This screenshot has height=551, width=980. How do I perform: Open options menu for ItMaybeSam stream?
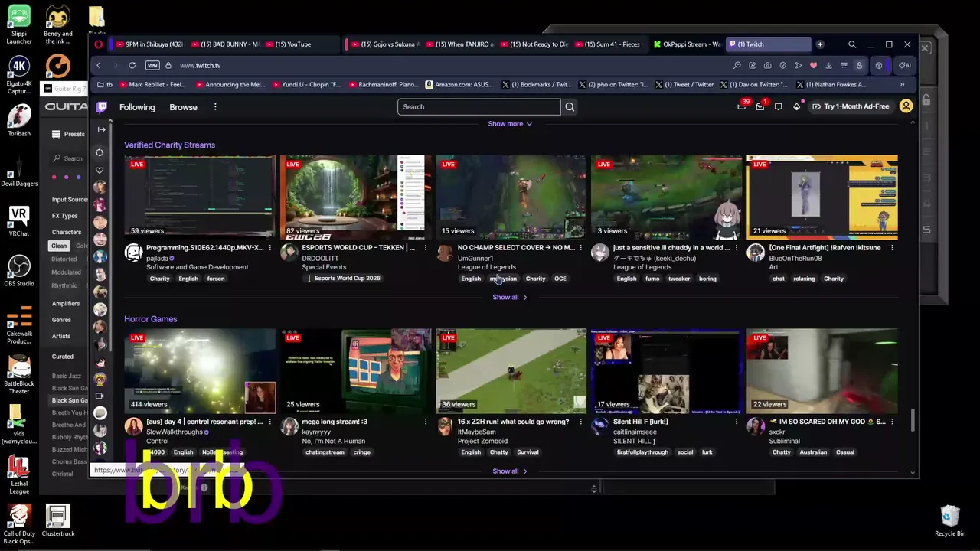(x=580, y=422)
